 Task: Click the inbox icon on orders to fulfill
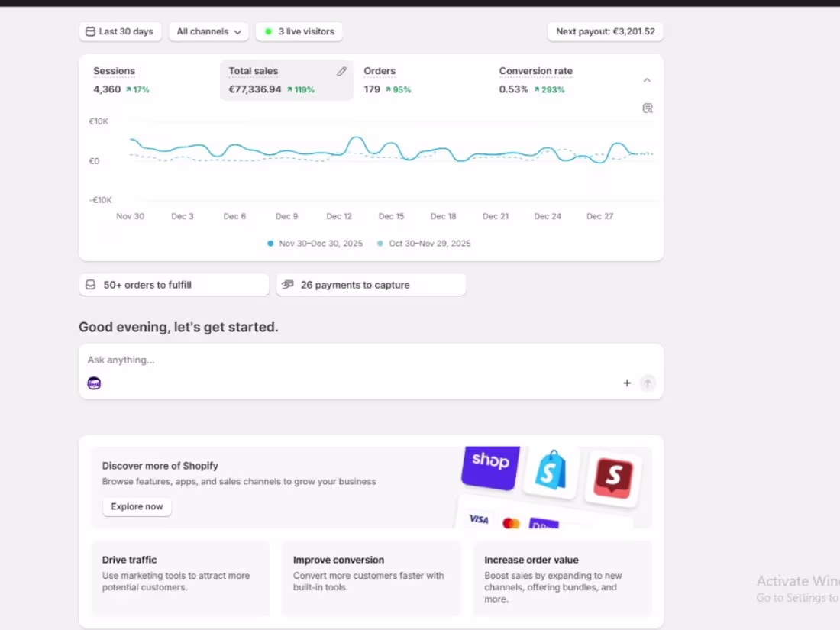91,285
